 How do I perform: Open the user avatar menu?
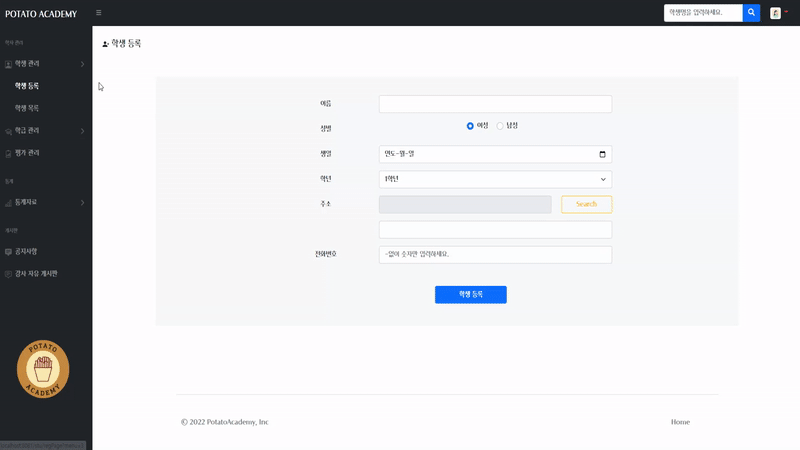pyautogui.click(x=779, y=13)
